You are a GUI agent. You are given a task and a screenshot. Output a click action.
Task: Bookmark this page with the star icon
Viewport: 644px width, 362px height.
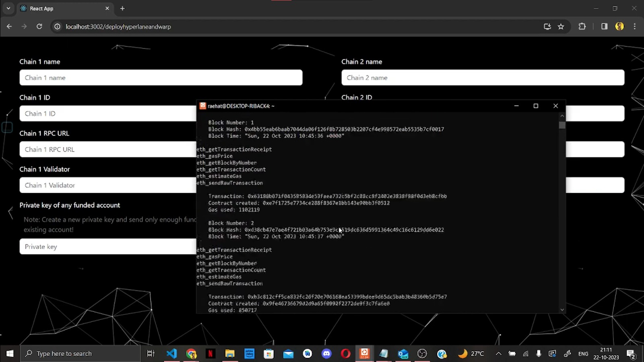pyautogui.click(x=561, y=27)
